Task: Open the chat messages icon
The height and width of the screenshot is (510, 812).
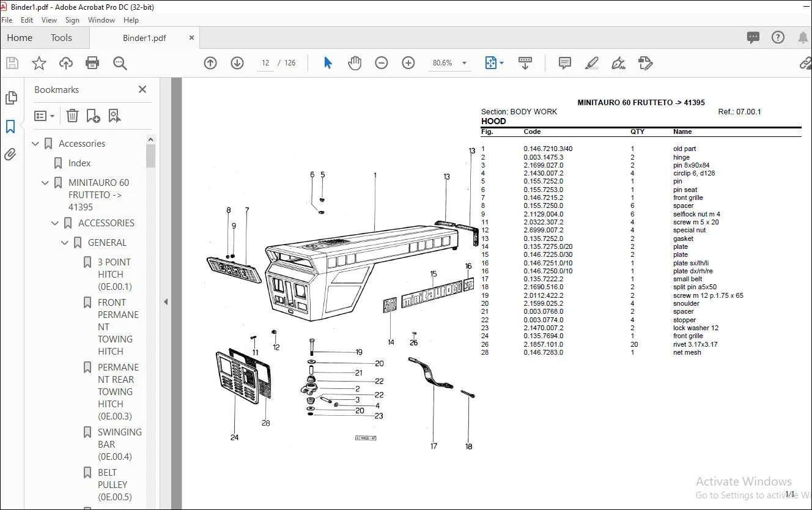Action: coord(753,38)
